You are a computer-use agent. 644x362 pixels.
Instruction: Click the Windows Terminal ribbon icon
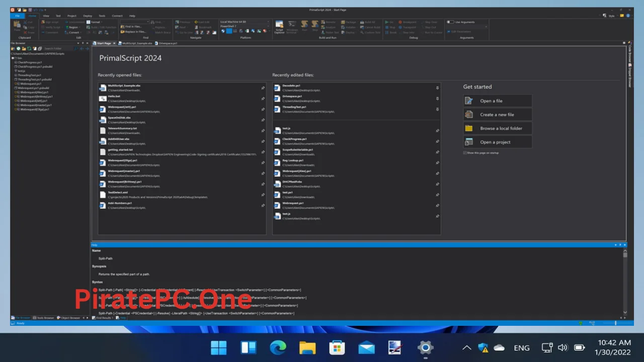(292, 27)
